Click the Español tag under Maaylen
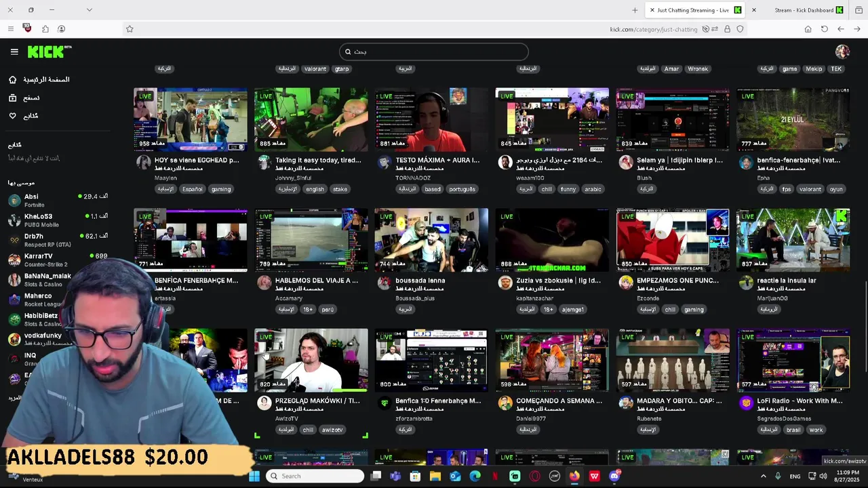Screen dimensions: 868x488 point(192,189)
